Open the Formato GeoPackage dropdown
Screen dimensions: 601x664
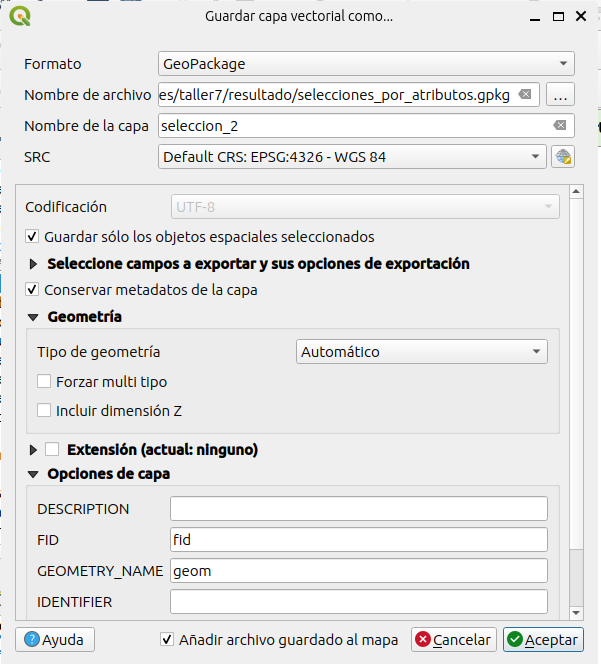(366, 64)
